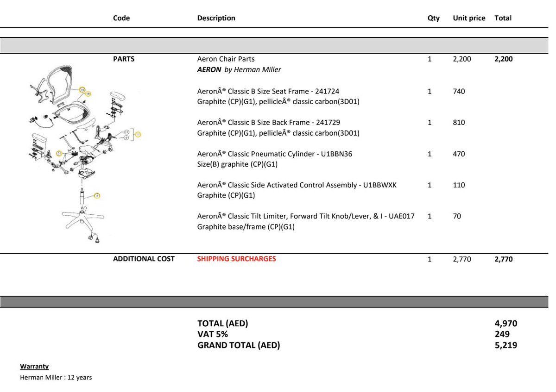Viewport: 556px width, 392px height.
Task: Click the non-bold unit price "2,200" for Aeron Chair Parts
Action: click(x=462, y=59)
